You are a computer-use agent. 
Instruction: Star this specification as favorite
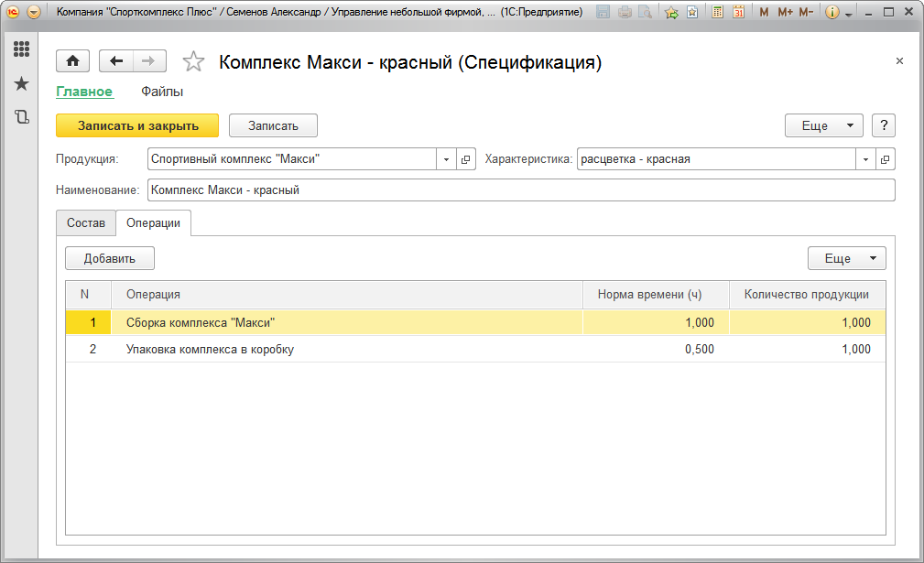193,61
